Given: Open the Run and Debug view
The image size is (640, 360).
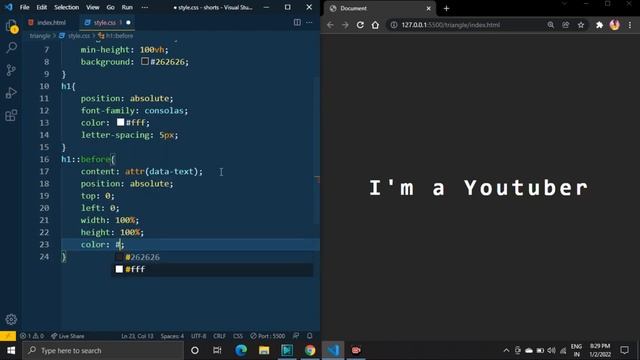Looking at the screenshot, I should point(11,93).
